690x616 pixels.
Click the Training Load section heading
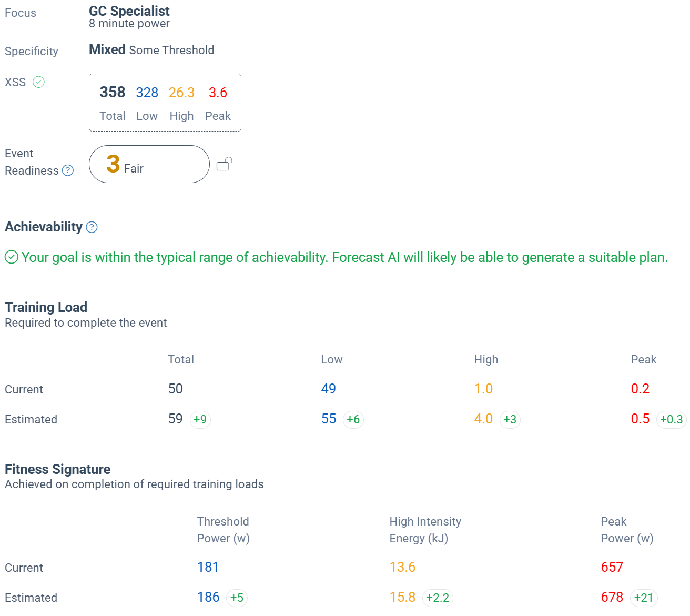click(46, 307)
